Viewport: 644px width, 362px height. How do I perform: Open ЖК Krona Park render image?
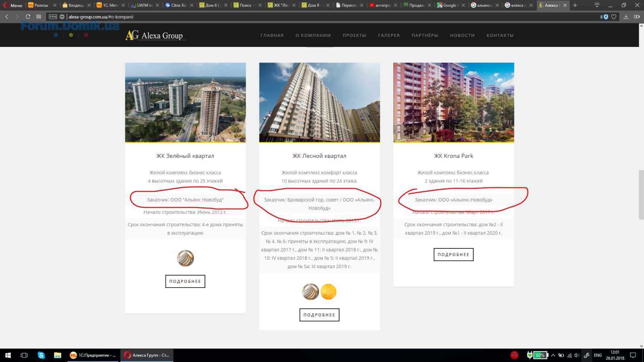tap(454, 102)
